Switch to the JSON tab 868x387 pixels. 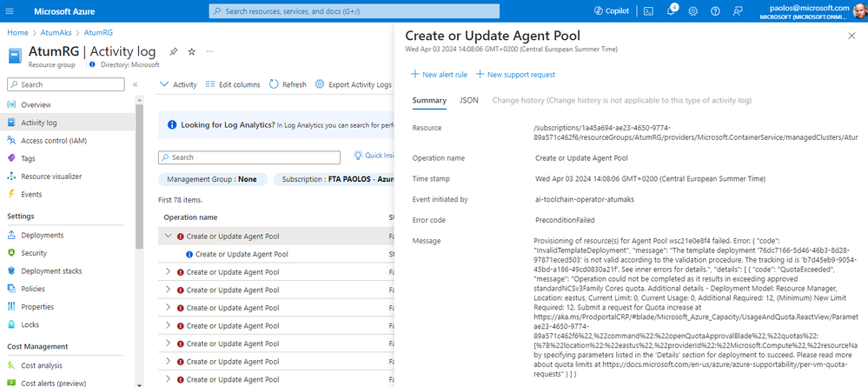pyautogui.click(x=469, y=100)
